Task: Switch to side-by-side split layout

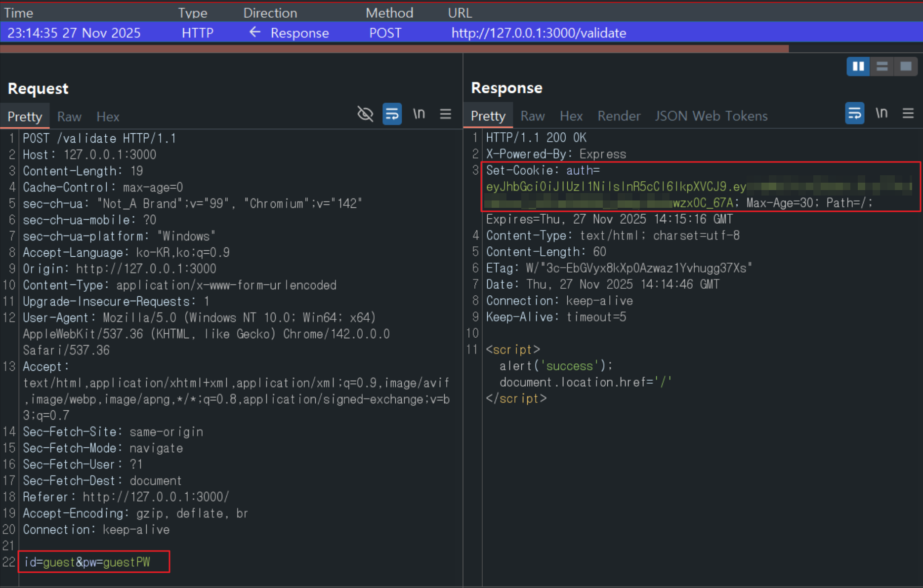Action: pos(858,66)
